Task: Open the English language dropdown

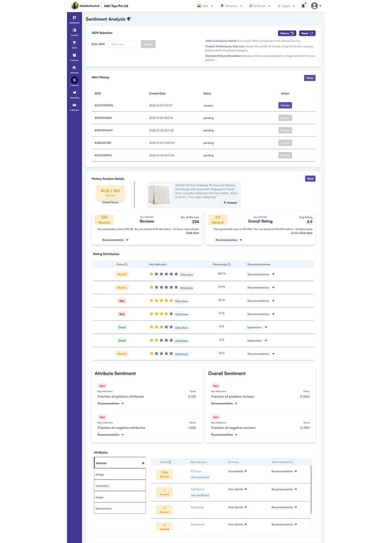Action: (x=286, y=6)
